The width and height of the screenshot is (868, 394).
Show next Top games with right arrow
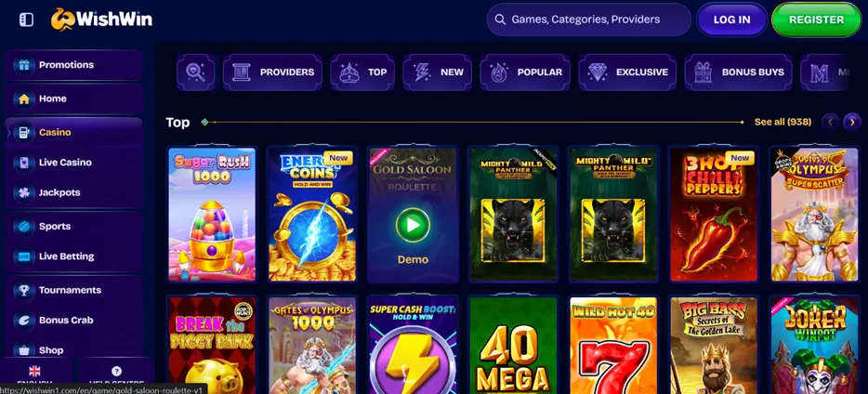coord(852,122)
